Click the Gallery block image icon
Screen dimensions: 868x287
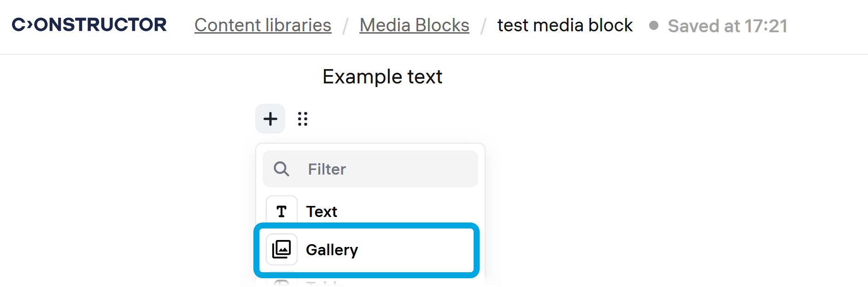[282, 249]
